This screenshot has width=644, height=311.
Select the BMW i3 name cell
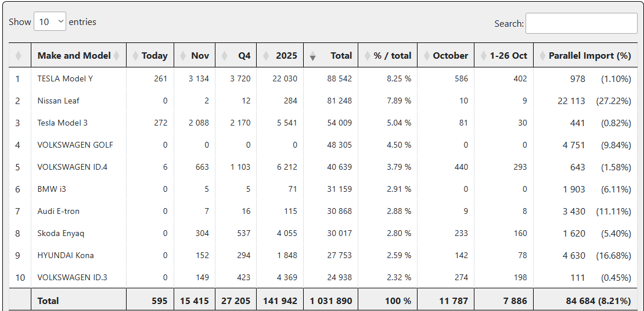point(53,190)
